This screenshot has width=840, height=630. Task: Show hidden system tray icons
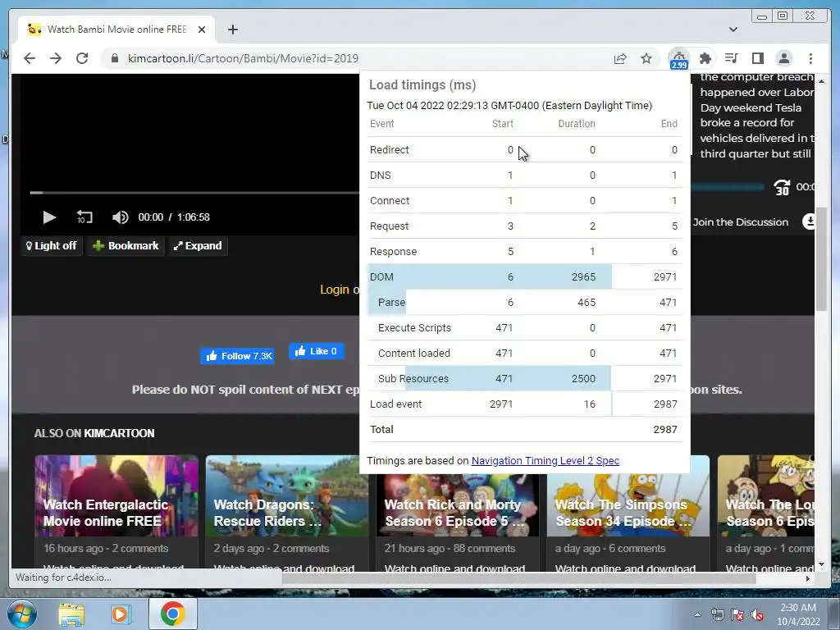(x=697, y=615)
